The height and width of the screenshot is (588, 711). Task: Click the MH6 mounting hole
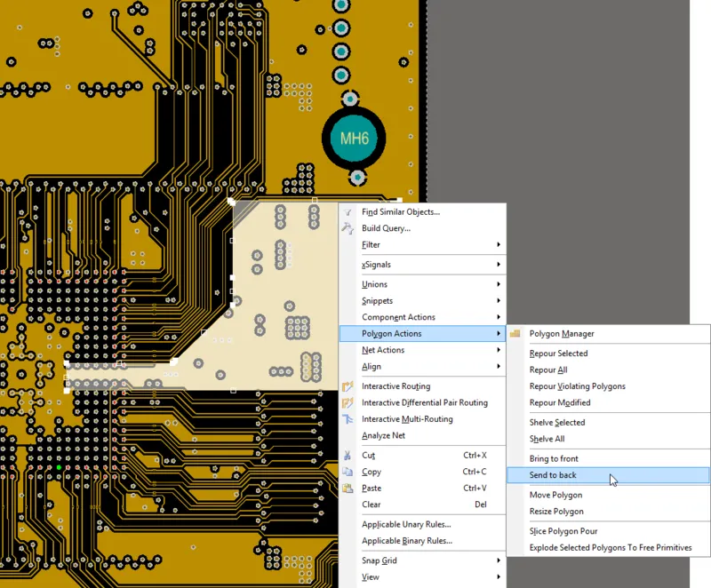point(355,139)
